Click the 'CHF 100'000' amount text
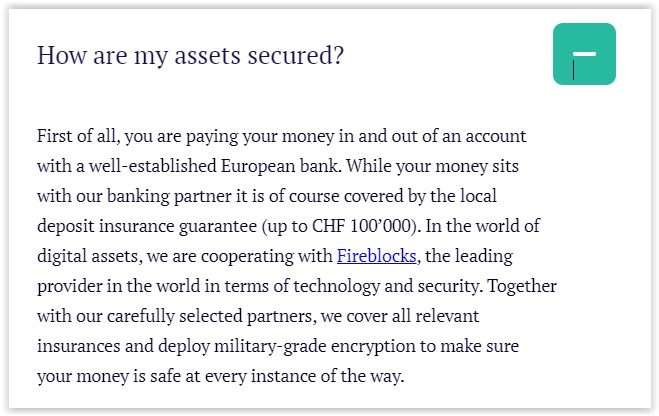The width and height of the screenshot is (659, 416). click(x=454, y=225)
